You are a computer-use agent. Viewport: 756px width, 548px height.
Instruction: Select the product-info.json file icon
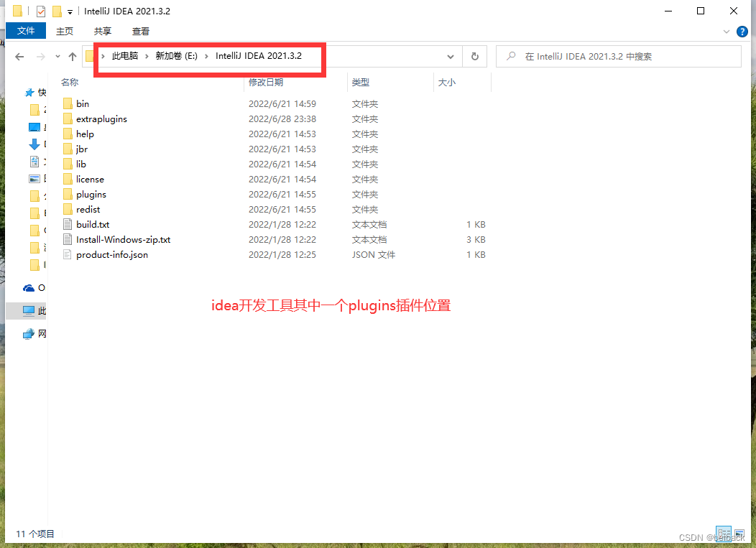pos(68,254)
